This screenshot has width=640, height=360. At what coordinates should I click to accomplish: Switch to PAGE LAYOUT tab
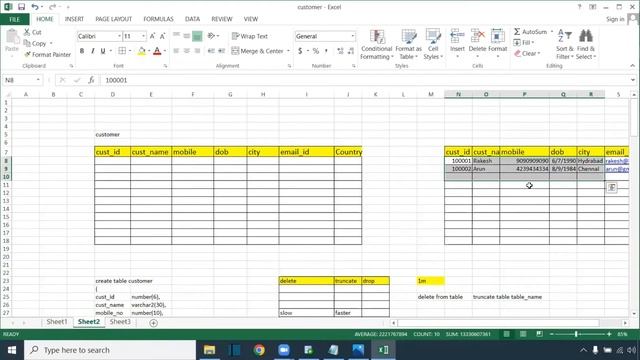point(113,19)
